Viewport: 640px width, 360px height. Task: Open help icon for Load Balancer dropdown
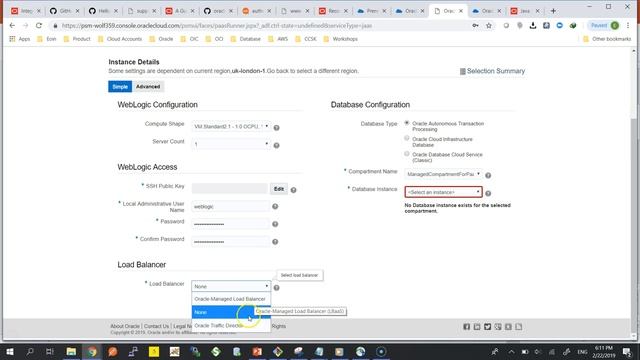tap(276, 288)
